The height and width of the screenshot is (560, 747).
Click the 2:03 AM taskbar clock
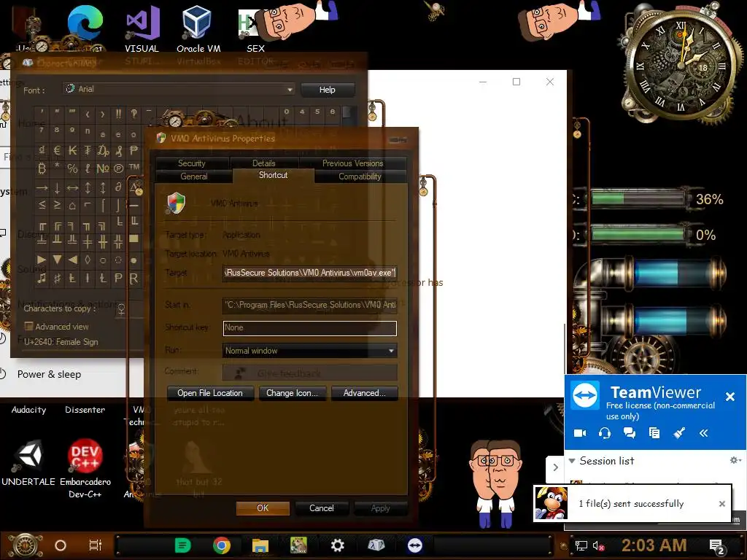coord(654,545)
